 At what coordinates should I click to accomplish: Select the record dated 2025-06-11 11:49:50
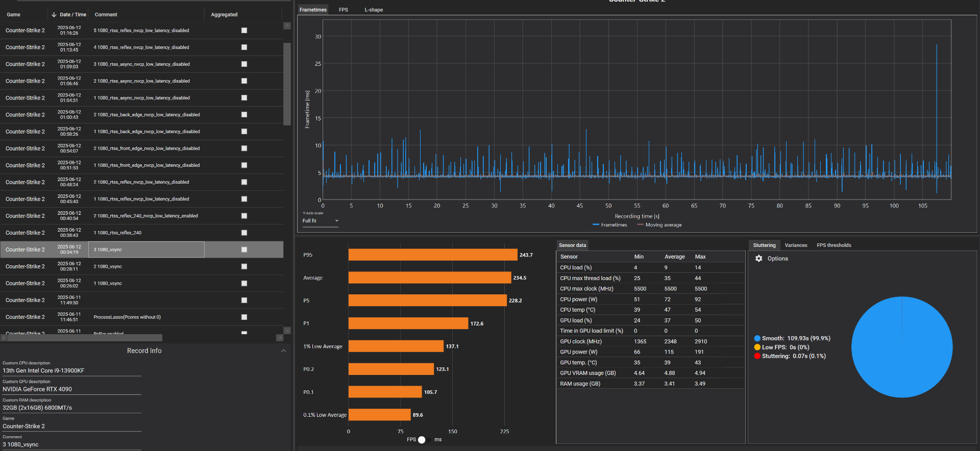(x=141, y=300)
